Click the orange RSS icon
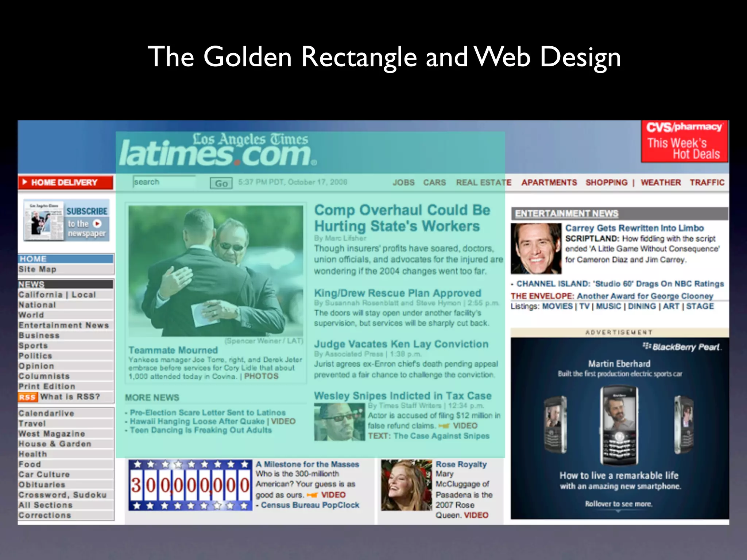 coord(28,397)
